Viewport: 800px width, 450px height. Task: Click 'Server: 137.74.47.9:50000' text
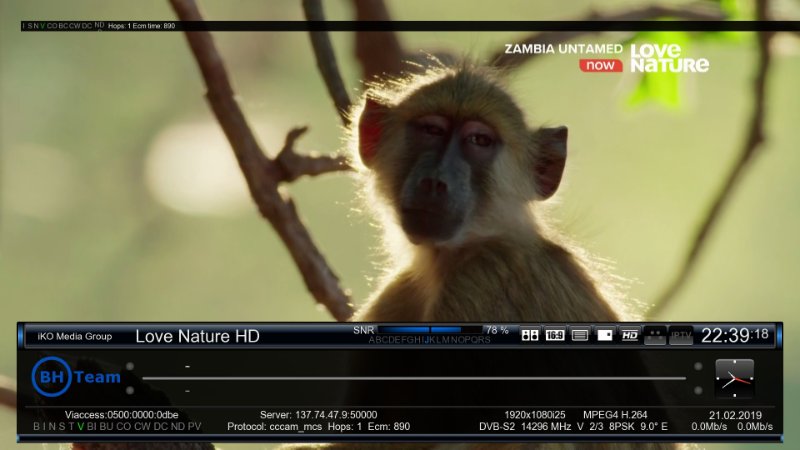pyautogui.click(x=318, y=415)
